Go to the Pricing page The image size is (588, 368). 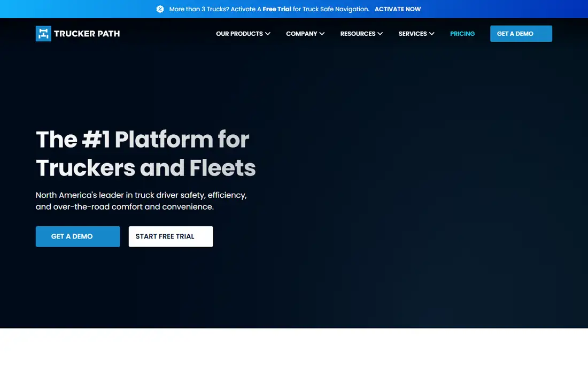pos(462,33)
